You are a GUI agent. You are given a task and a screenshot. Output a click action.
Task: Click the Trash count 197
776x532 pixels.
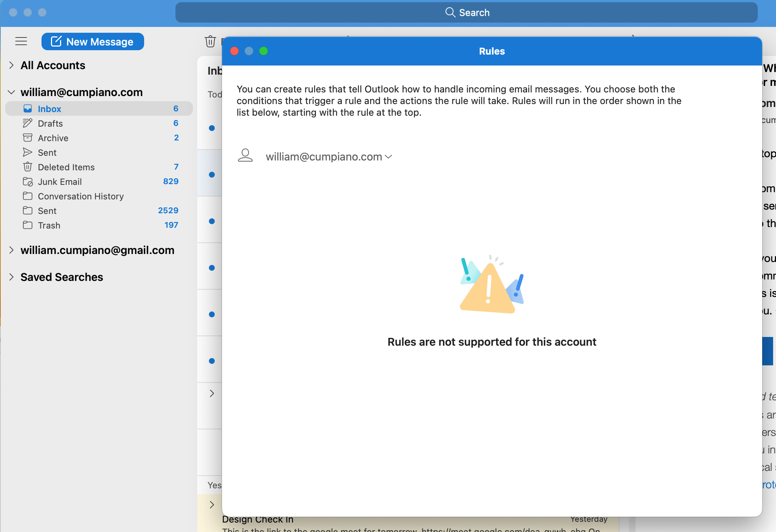coord(171,225)
